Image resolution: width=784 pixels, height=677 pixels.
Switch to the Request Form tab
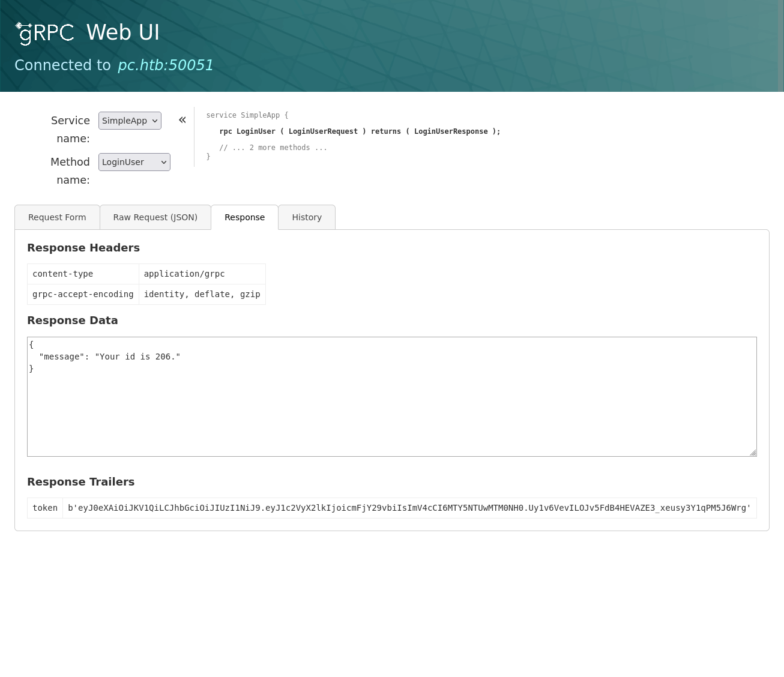point(57,217)
